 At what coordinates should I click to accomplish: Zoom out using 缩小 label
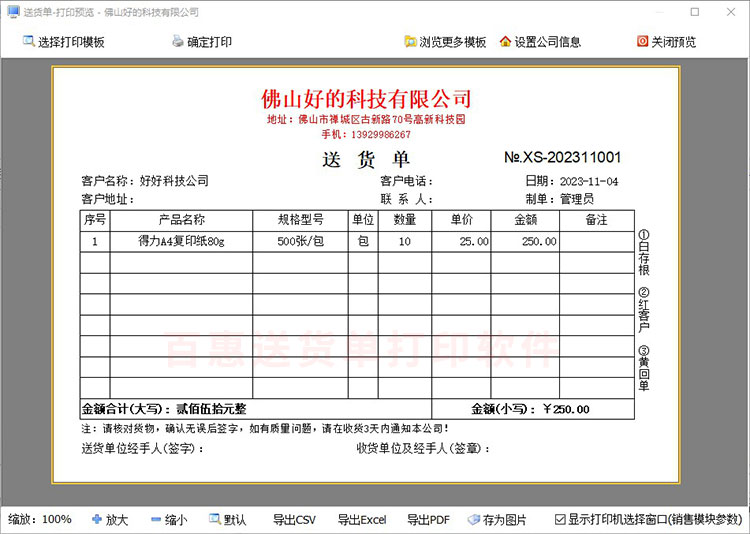[176, 520]
